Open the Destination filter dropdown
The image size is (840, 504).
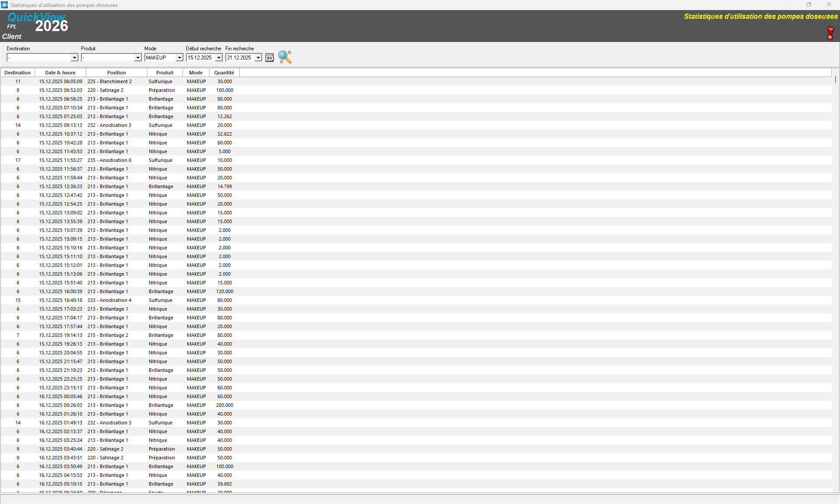(x=74, y=58)
